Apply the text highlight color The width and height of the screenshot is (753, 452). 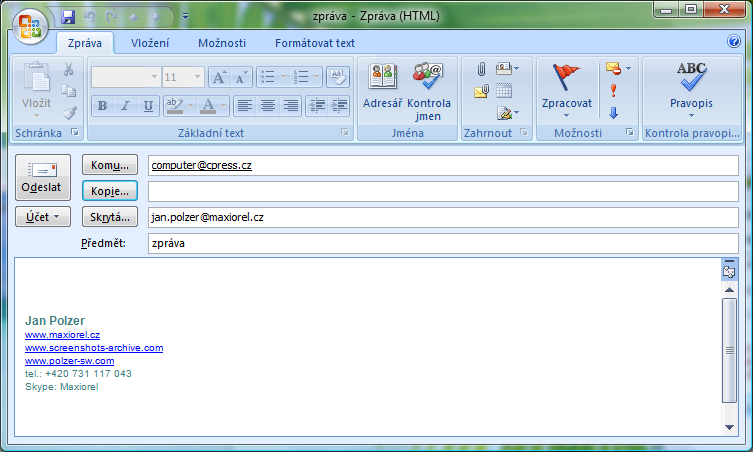(175, 106)
